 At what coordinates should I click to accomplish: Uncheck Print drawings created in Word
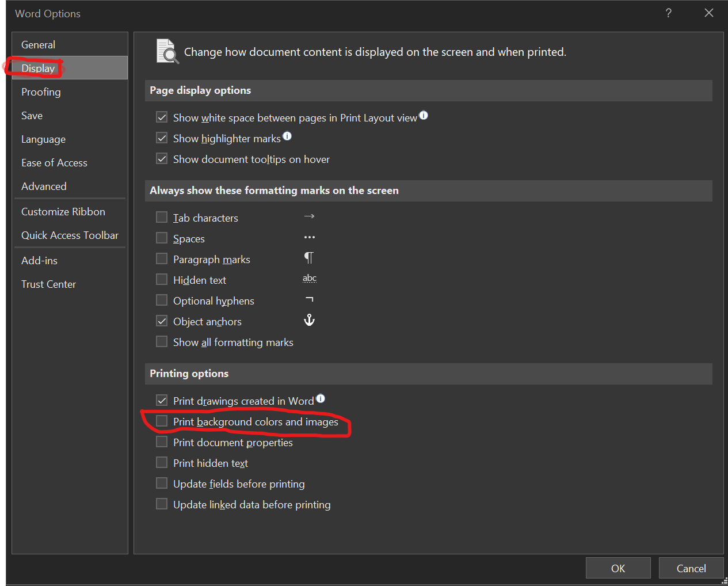click(162, 401)
